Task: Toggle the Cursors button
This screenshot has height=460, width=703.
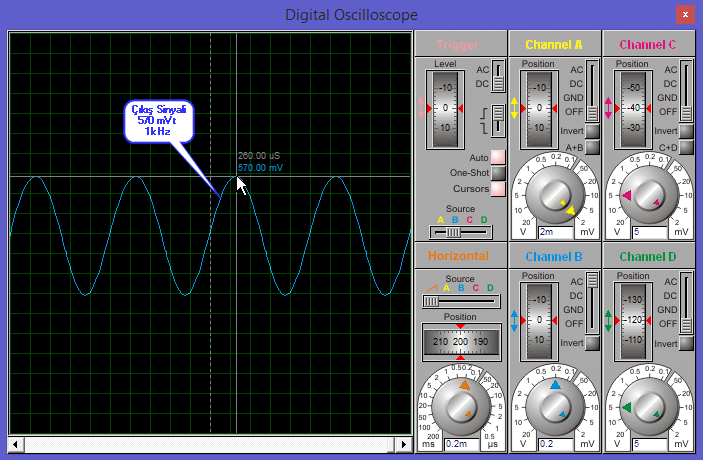Action: (x=497, y=189)
